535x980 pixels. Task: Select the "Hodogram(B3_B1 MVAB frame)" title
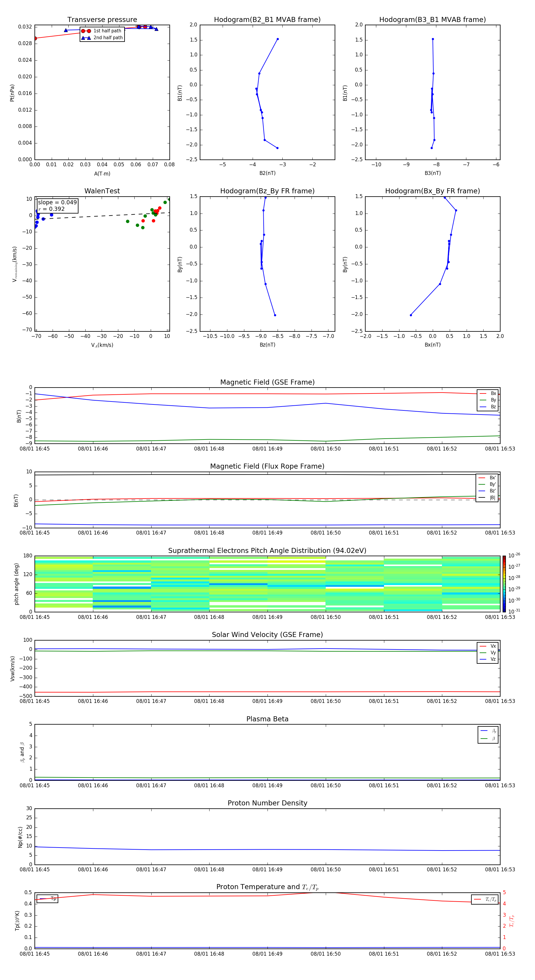[x=432, y=20]
